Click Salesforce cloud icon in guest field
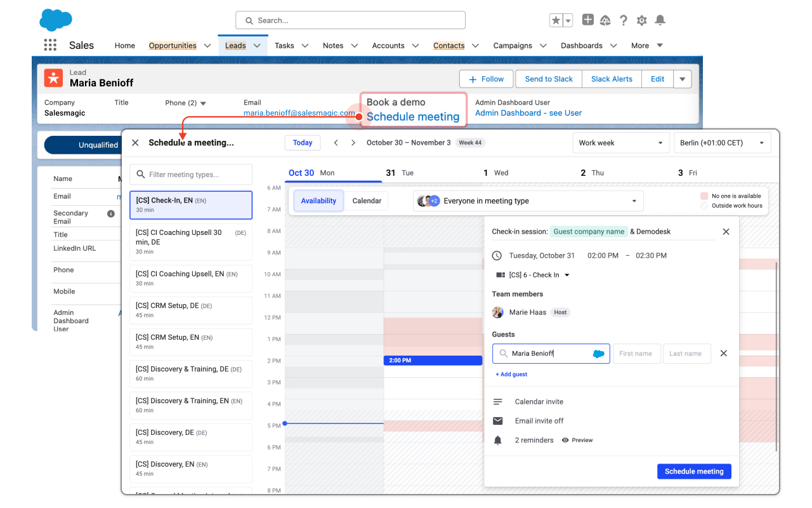Screen dimensions: 812x508 click(598, 354)
